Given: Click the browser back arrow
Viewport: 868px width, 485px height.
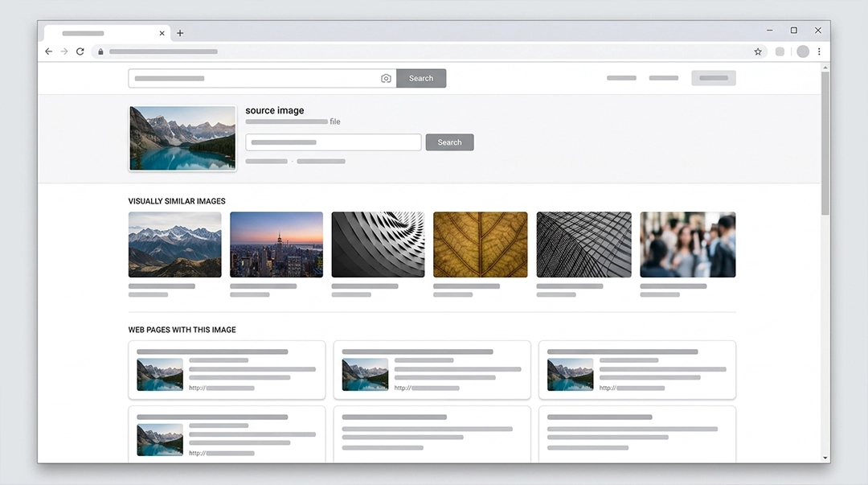Looking at the screenshot, I should 49,51.
